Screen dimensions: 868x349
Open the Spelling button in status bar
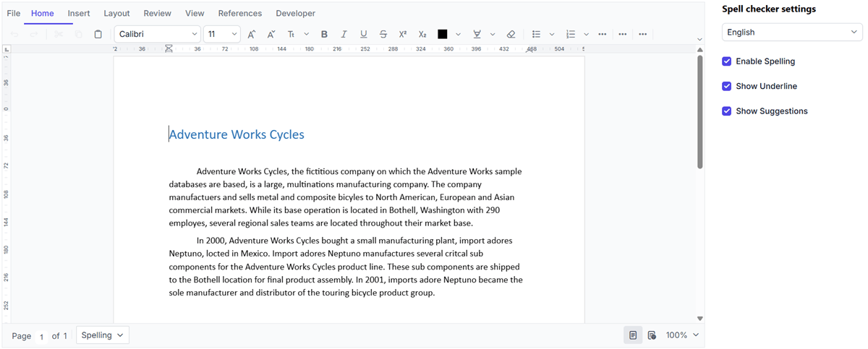[102, 335]
